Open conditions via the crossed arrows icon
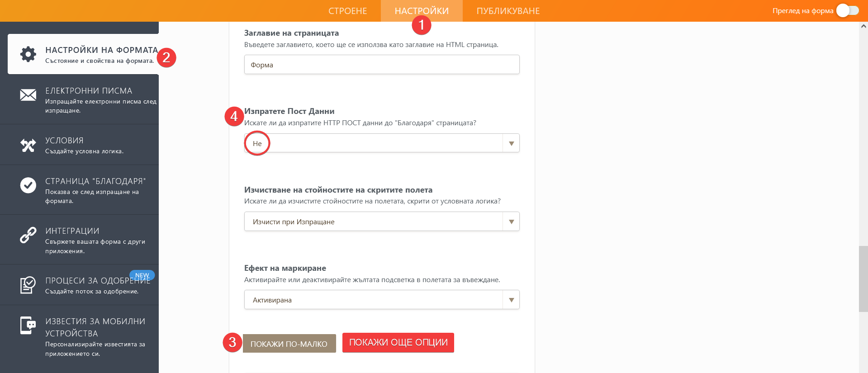This screenshot has height=373, width=868. click(28, 145)
